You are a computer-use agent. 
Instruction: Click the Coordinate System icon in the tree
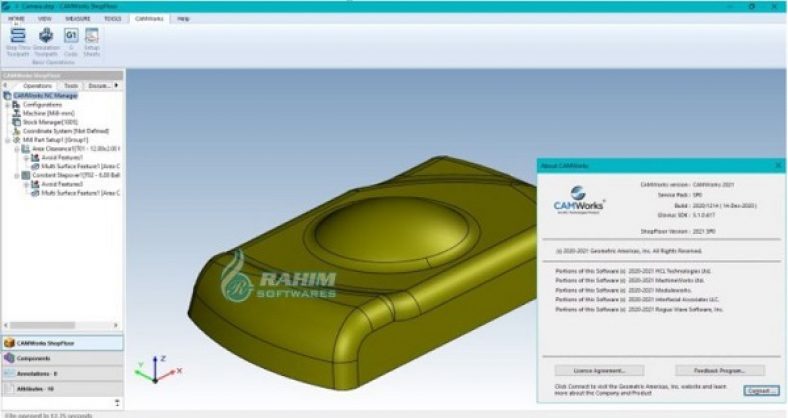pyautogui.click(x=16, y=131)
